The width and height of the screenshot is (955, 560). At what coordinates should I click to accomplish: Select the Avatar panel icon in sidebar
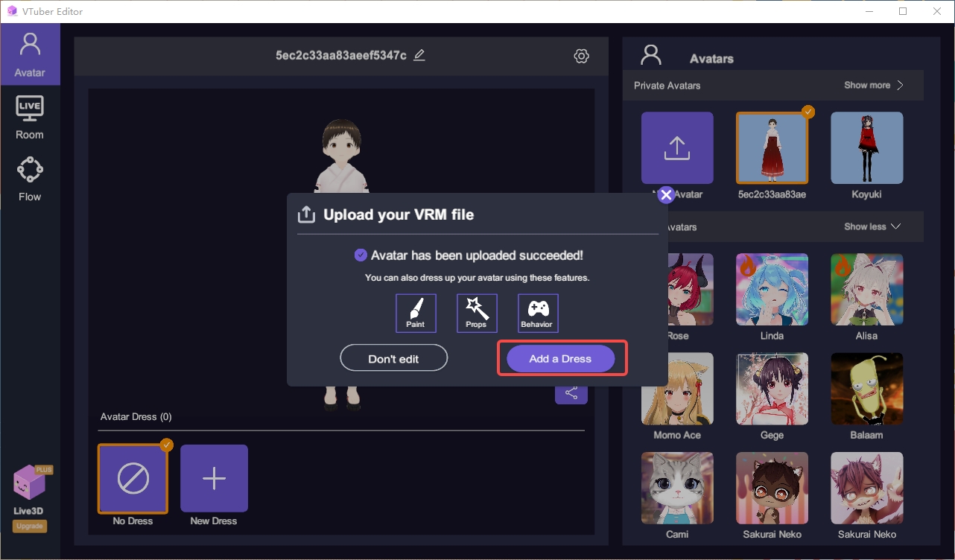[30, 54]
